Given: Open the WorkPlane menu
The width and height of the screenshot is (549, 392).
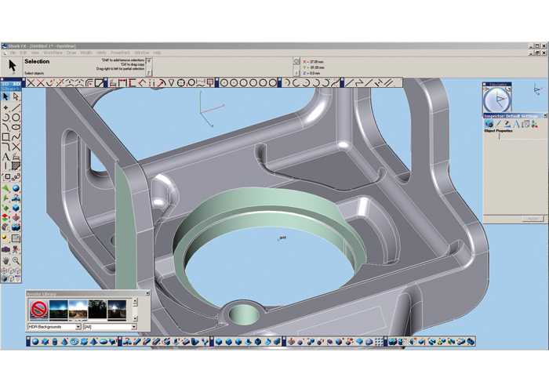Looking at the screenshot, I should coord(53,53).
